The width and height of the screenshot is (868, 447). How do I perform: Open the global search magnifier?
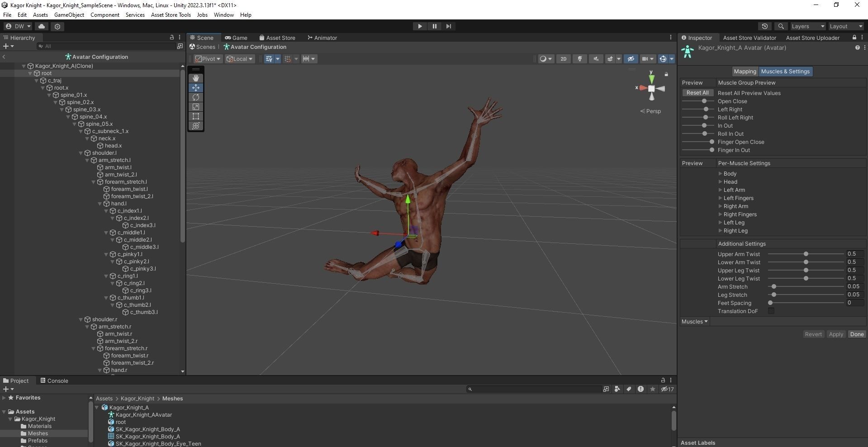pyautogui.click(x=781, y=26)
